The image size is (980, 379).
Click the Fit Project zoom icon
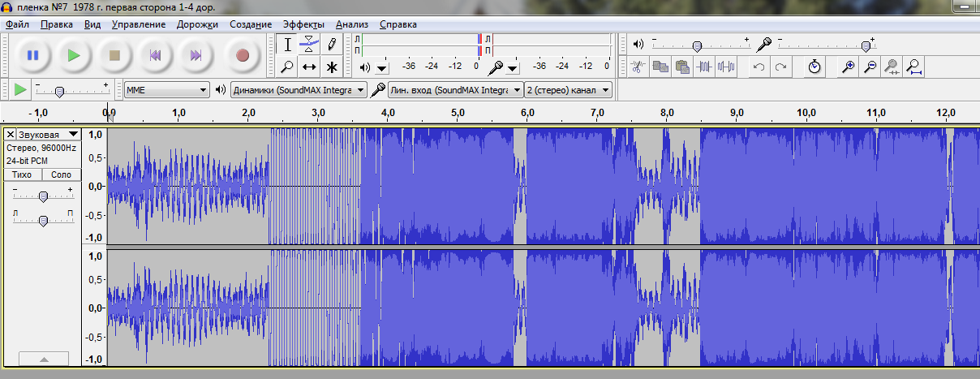(x=914, y=67)
